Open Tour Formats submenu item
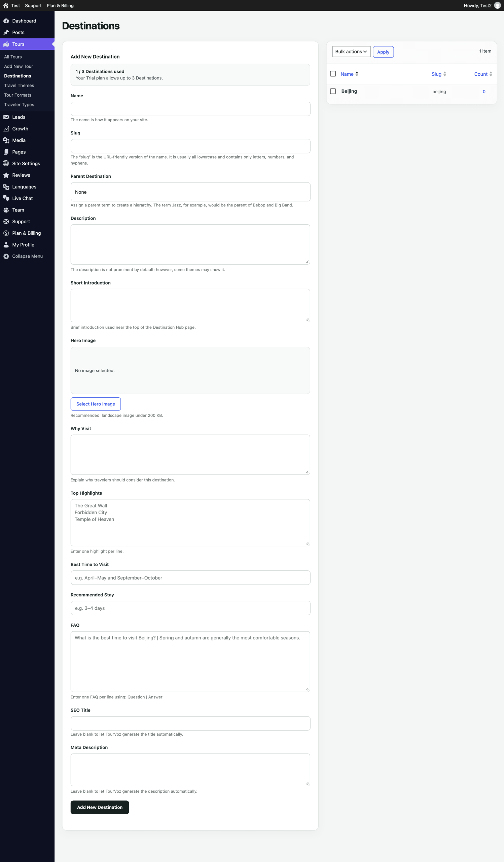 pos(18,95)
